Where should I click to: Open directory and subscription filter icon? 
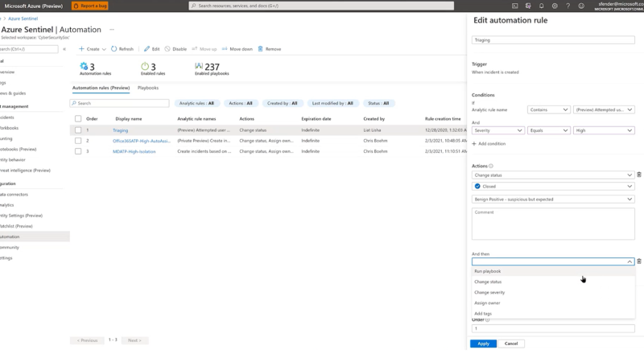[528, 6]
